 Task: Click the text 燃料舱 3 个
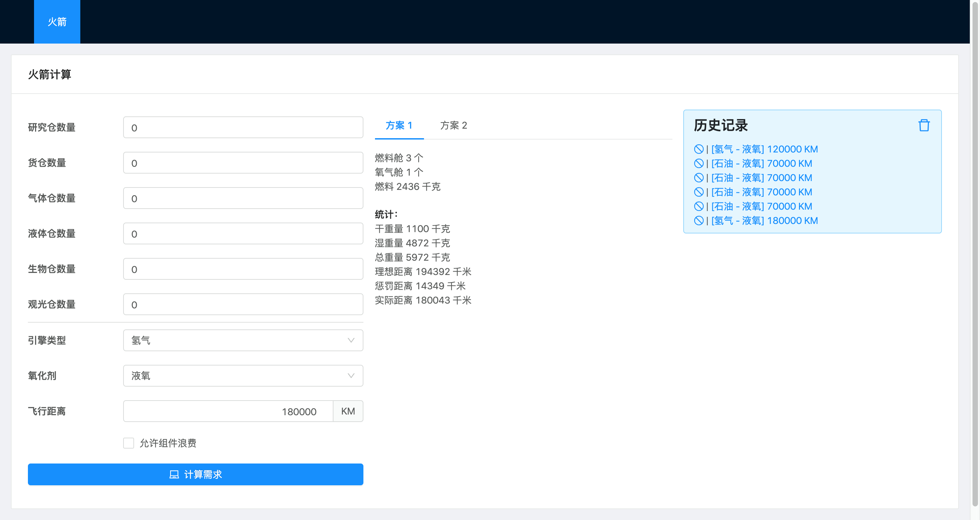pyautogui.click(x=399, y=158)
